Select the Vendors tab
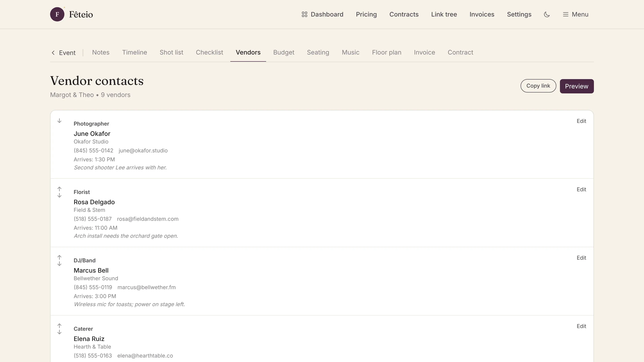The width and height of the screenshot is (644, 362). coord(248,52)
